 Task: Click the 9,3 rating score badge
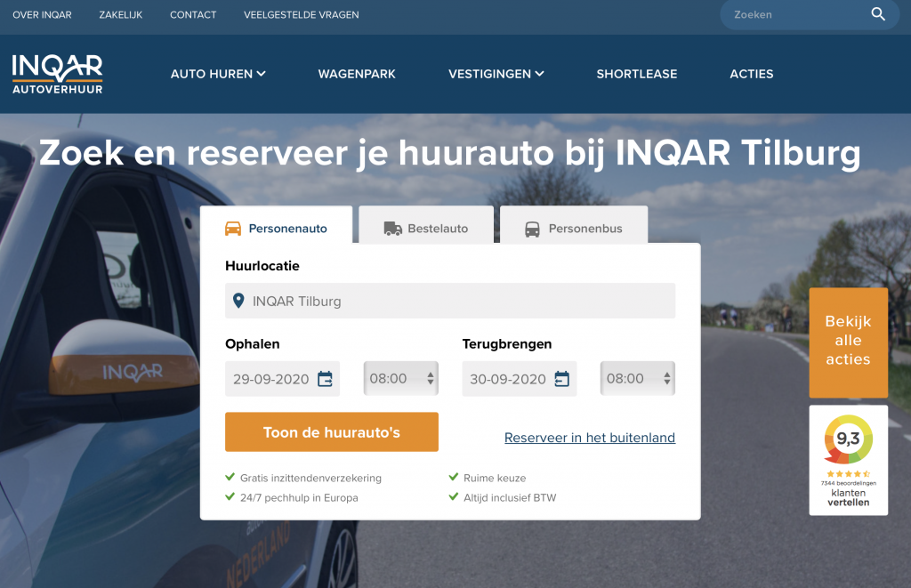[x=848, y=439]
